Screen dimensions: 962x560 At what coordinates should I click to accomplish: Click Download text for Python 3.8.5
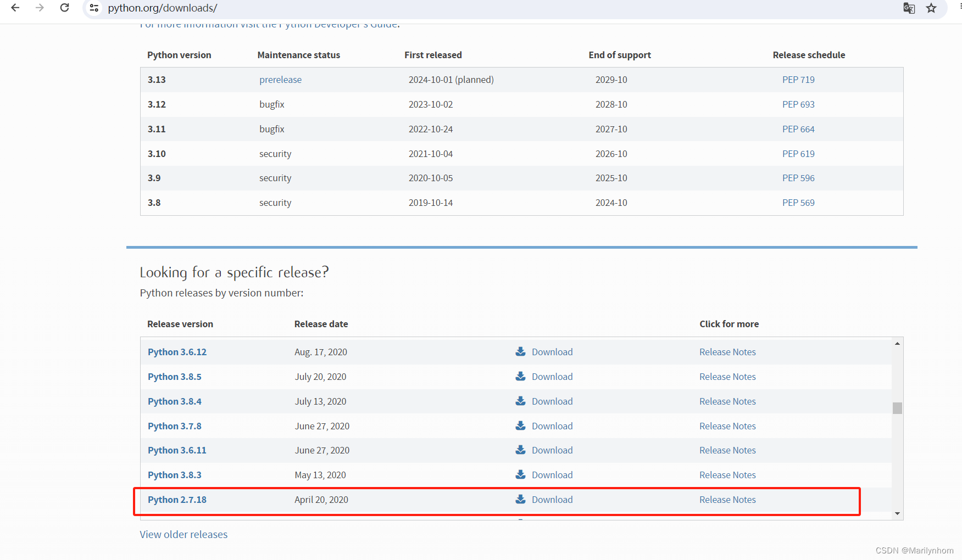[x=552, y=377]
